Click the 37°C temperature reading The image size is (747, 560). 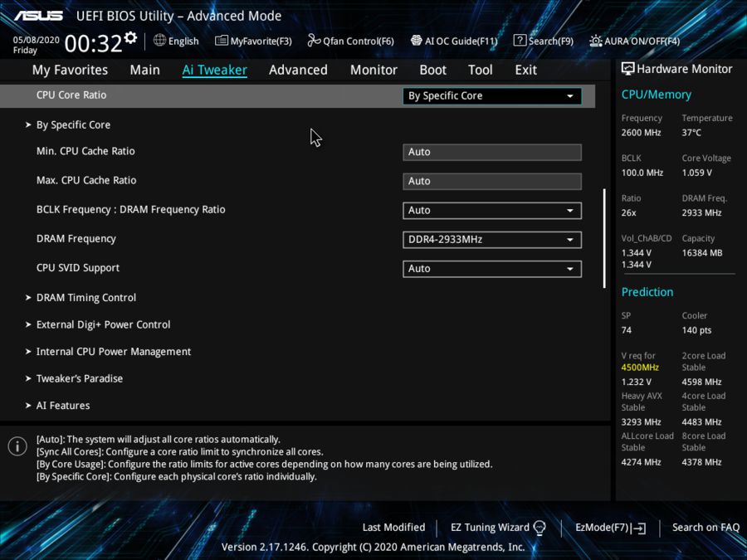691,133
